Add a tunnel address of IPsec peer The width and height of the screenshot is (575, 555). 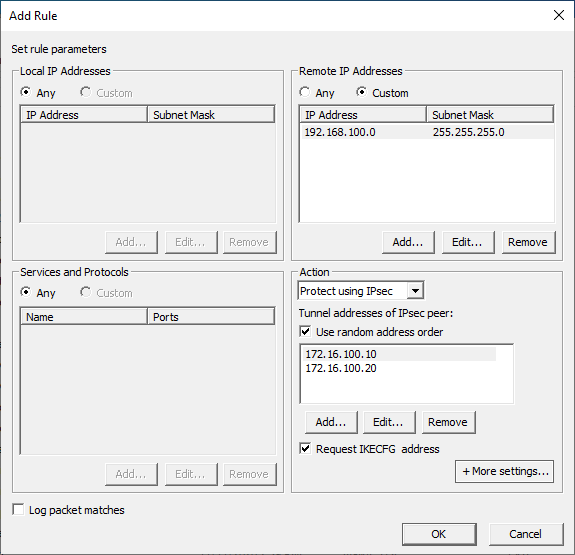(x=331, y=422)
